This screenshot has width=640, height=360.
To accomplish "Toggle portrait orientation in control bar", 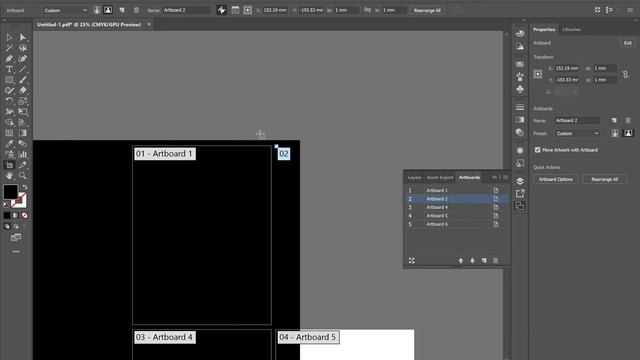I will click(97, 10).
